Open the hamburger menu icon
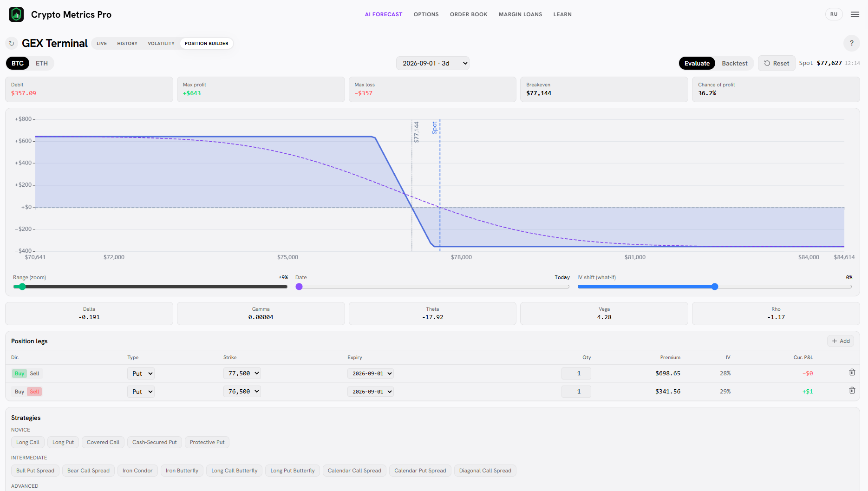This screenshot has height=491, width=868. pyautogui.click(x=855, y=14)
